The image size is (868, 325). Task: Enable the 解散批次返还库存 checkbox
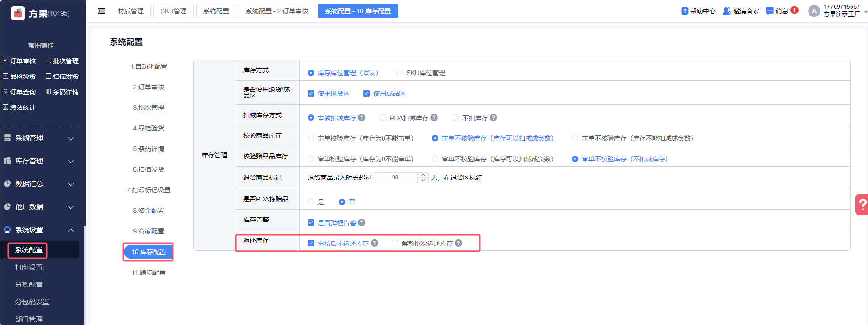tap(395, 243)
